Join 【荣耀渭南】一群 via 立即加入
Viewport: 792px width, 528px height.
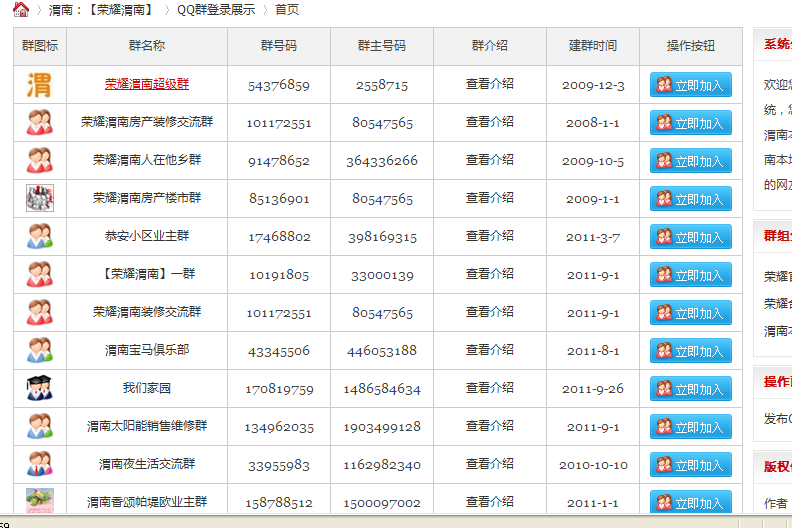pyautogui.click(x=690, y=275)
